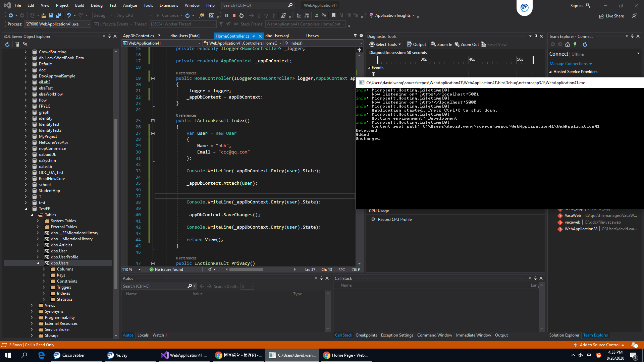Click the Restart debugging icon
Screen dimensions: 644x362
coord(241,15)
